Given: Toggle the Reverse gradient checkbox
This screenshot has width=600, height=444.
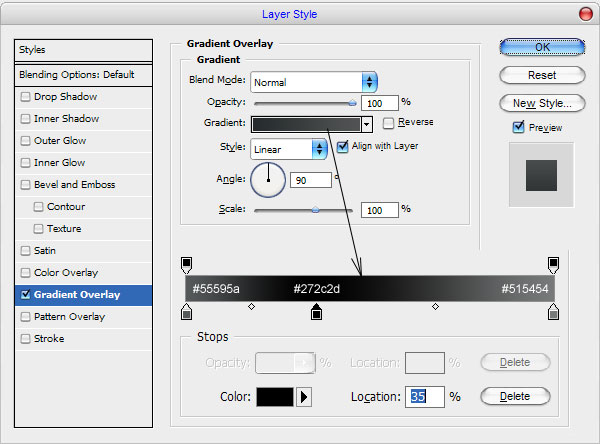Looking at the screenshot, I should point(388,123).
